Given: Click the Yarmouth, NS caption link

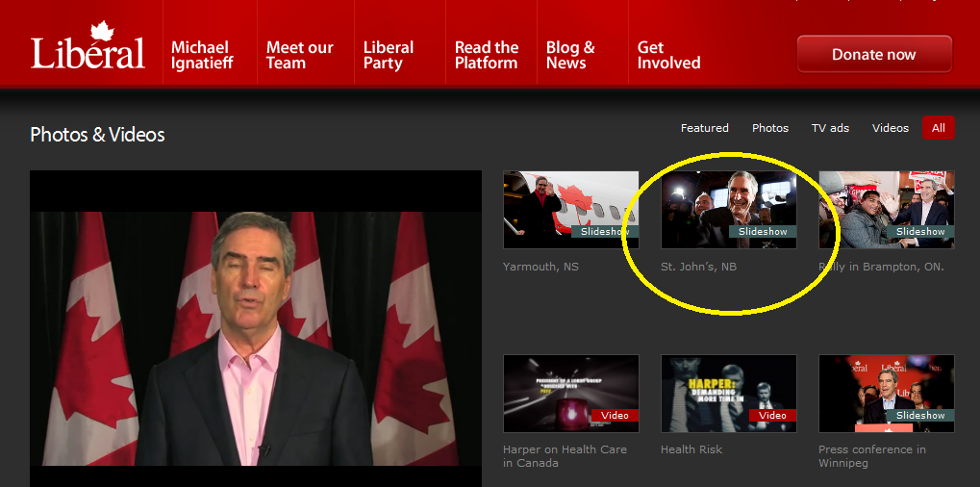Looking at the screenshot, I should [540, 267].
